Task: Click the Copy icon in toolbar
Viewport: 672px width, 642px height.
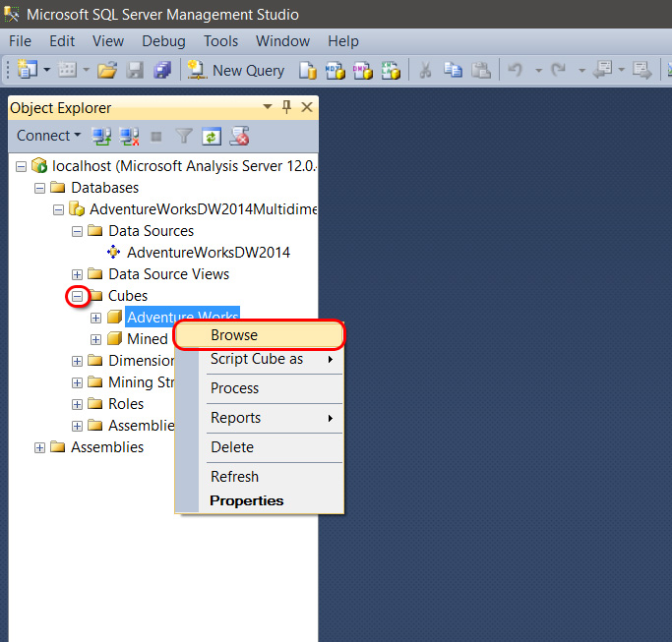Action: [453, 70]
